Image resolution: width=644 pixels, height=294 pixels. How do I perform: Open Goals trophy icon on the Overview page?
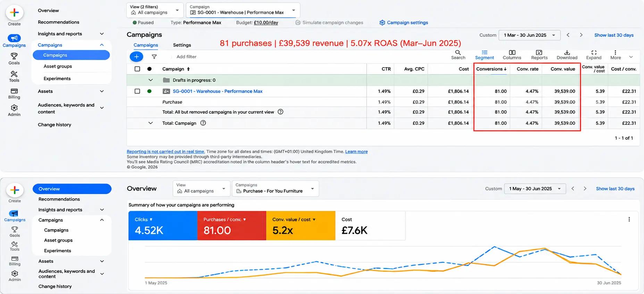click(x=15, y=229)
